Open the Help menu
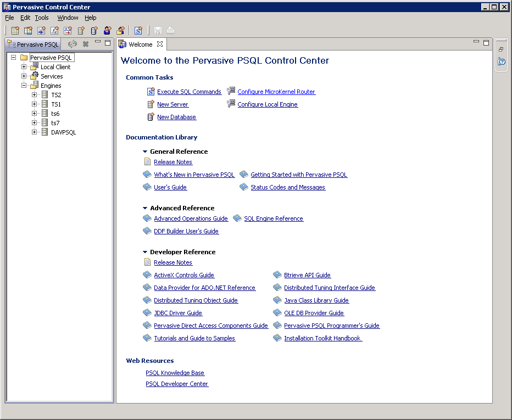 click(91, 18)
